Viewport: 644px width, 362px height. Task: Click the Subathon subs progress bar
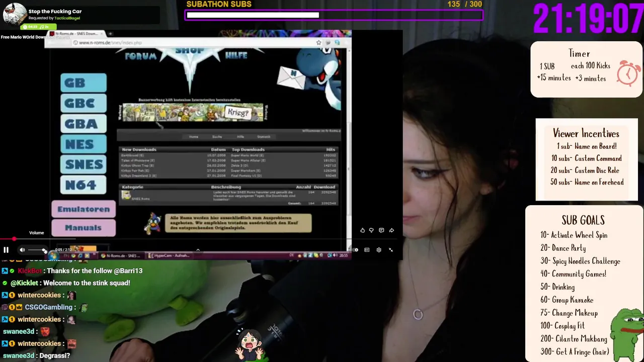tap(335, 15)
